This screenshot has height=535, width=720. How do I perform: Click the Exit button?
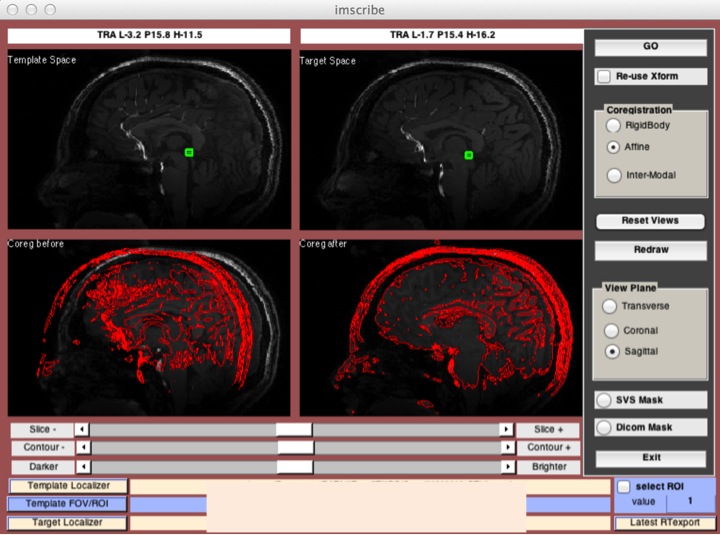[x=650, y=458]
